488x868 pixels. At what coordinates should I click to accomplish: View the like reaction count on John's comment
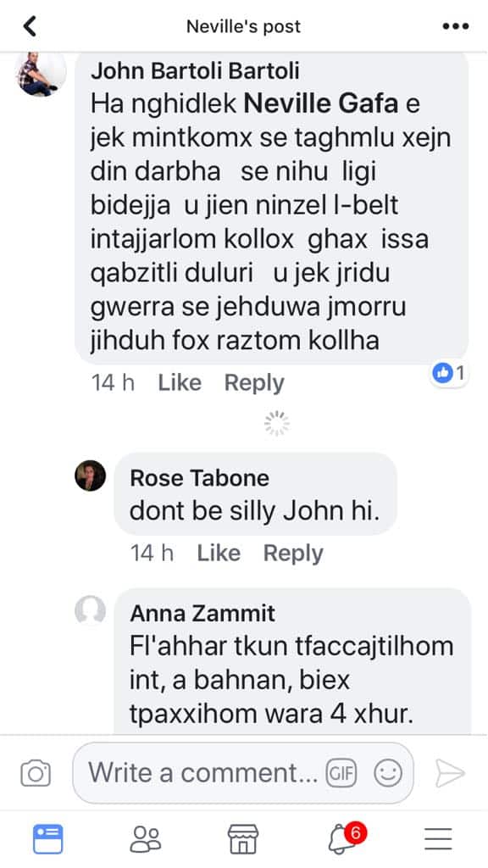449,374
